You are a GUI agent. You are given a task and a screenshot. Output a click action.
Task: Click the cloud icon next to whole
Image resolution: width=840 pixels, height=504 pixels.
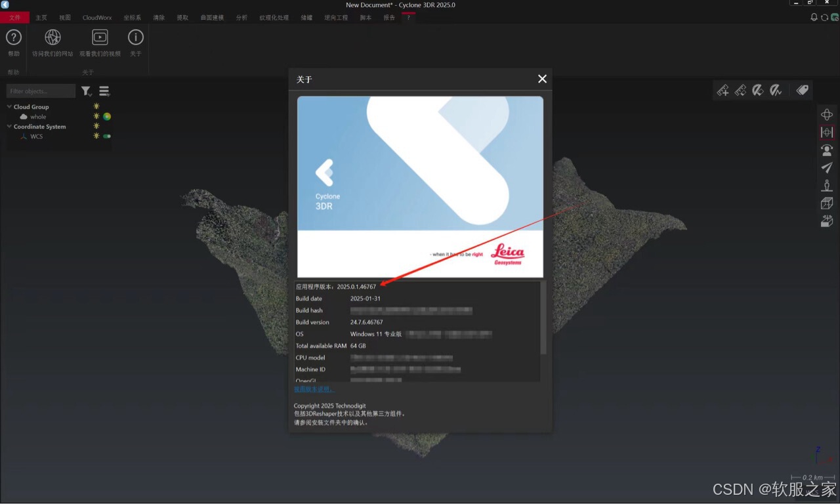[24, 117]
